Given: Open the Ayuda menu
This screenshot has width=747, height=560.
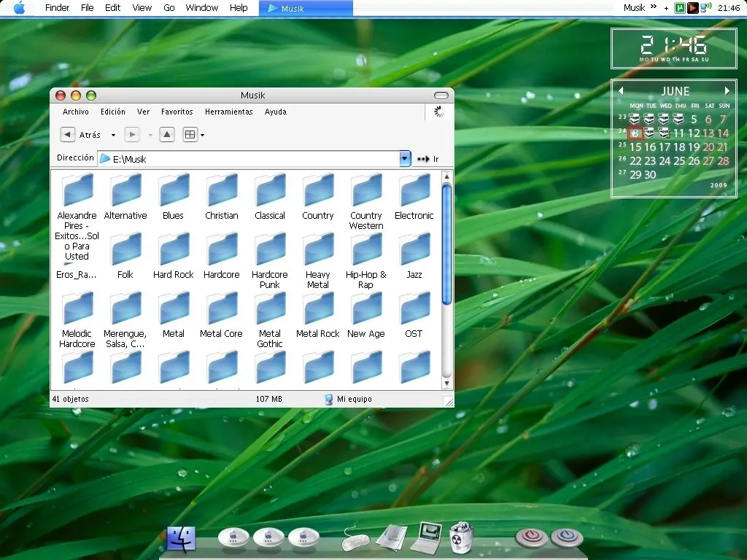Looking at the screenshot, I should pyautogui.click(x=276, y=112).
